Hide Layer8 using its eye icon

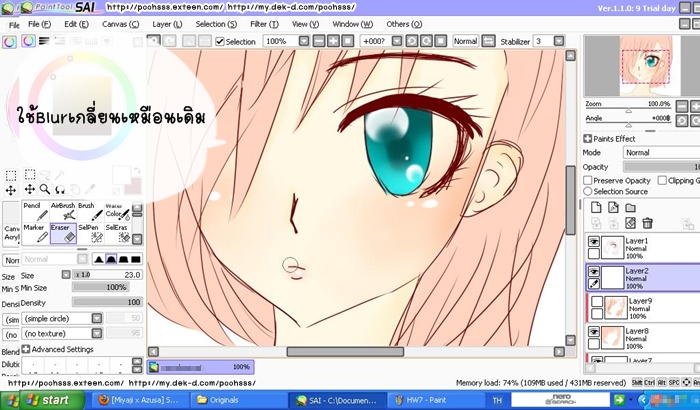[593, 331]
